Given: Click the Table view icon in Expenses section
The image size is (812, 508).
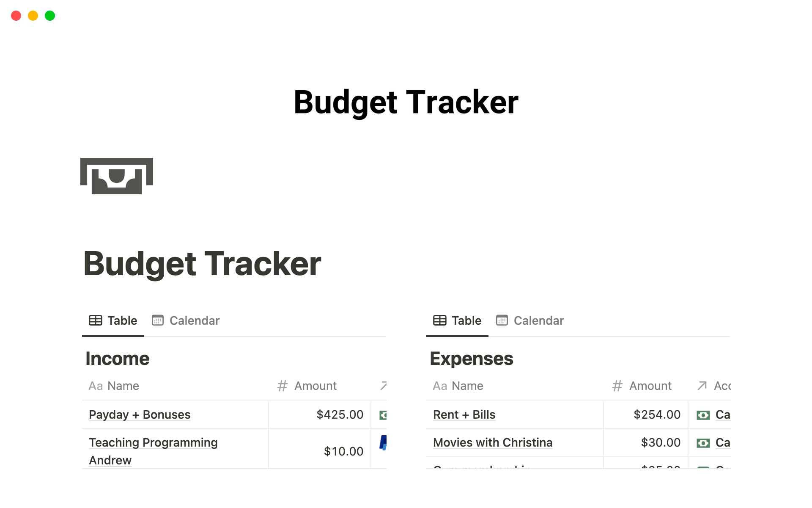Looking at the screenshot, I should click(x=440, y=320).
